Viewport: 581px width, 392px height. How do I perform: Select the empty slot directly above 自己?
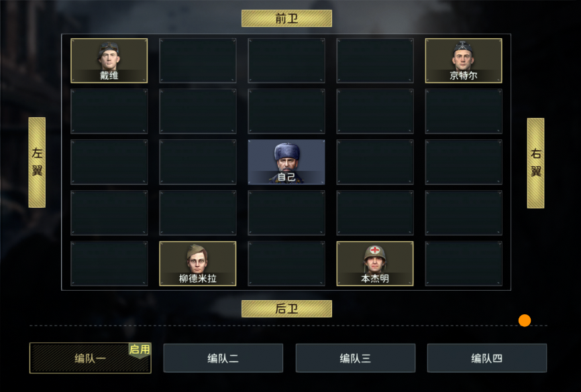[286, 111]
